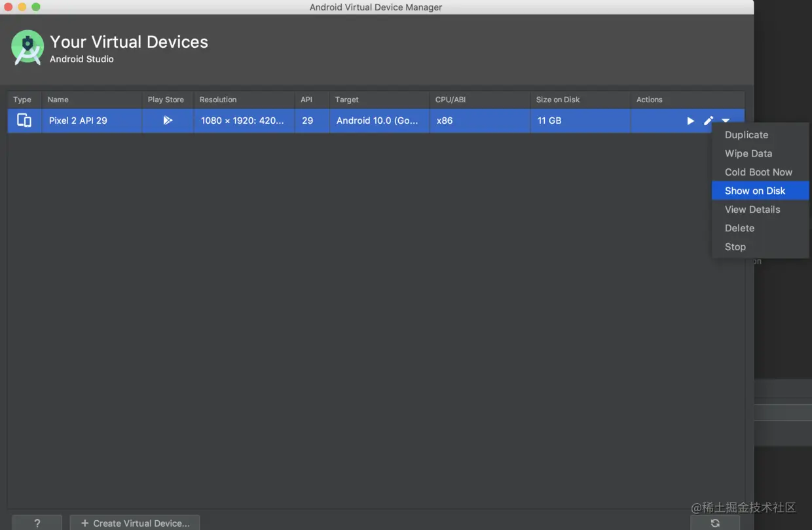This screenshot has height=530, width=812.
Task: Click the Play Store icon in the row
Action: point(168,121)
